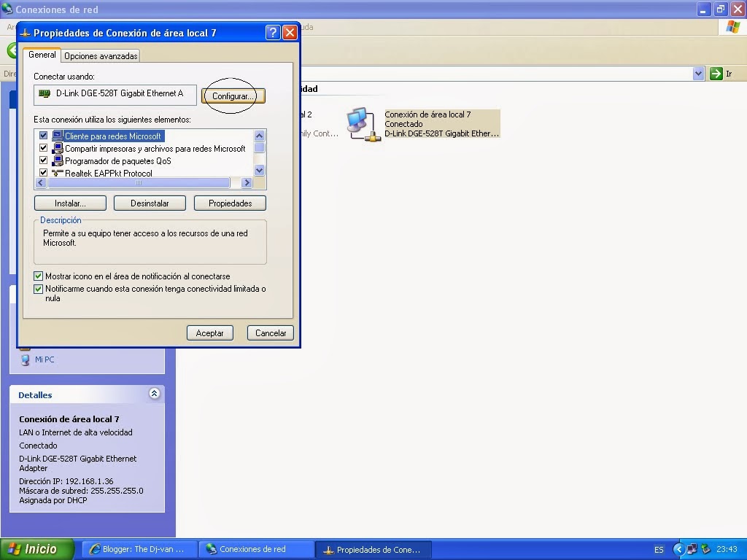The height and width of the screenshot is (560, 747).
Task: Click Cancelar in the dialog
Action: click(x=271, y=332)
